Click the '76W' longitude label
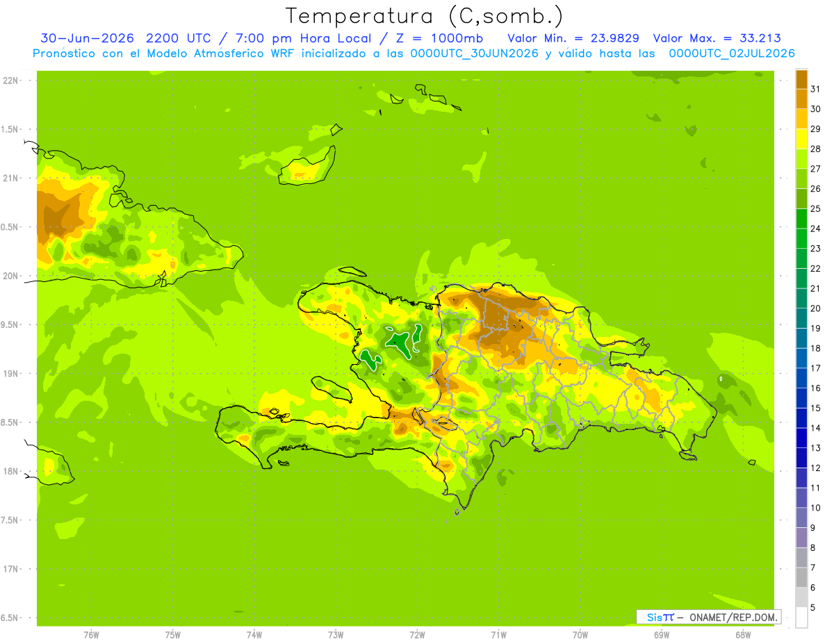834x644 pixels. pos(91,635)
